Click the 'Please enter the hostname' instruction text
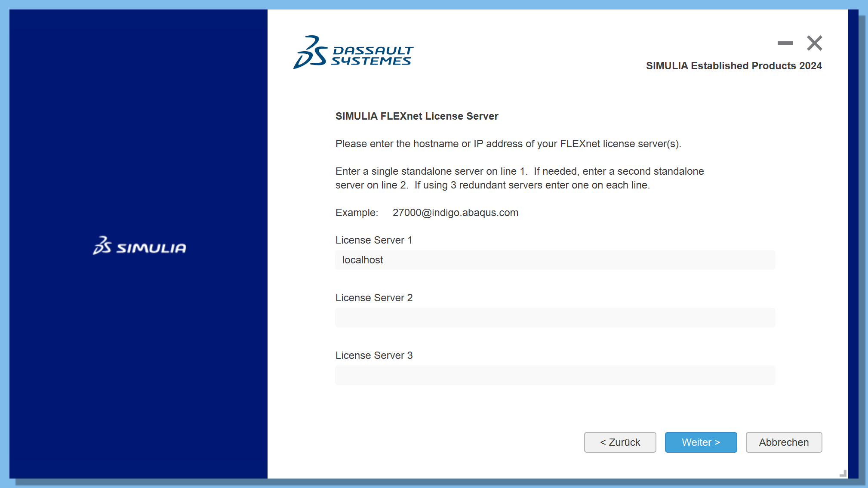Screen dimensions: 868x488 [508, 144]
